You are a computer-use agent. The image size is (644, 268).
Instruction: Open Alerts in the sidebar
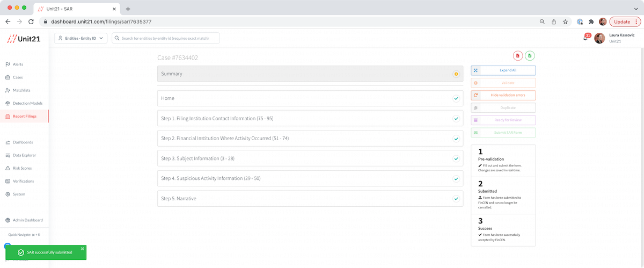coord(18,64)
